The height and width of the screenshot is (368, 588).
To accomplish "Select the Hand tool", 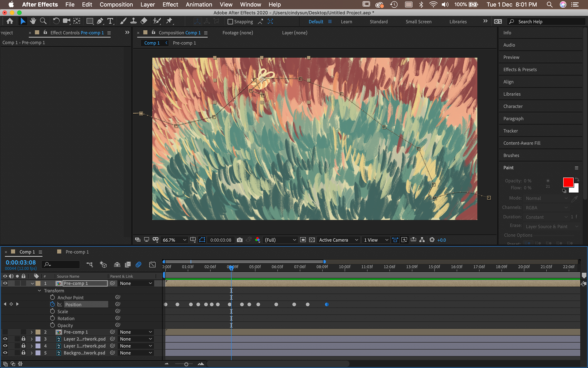I will (x=33, y=21).
